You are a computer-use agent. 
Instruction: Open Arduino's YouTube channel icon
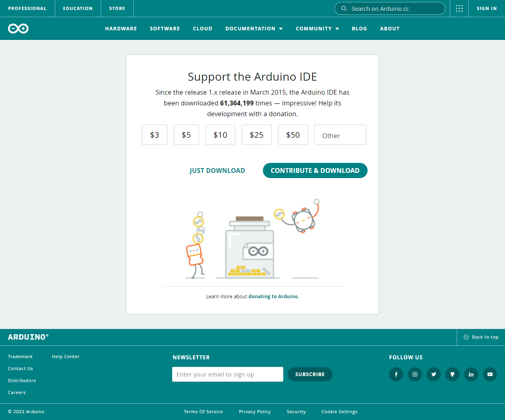click(x=490, y=374)
